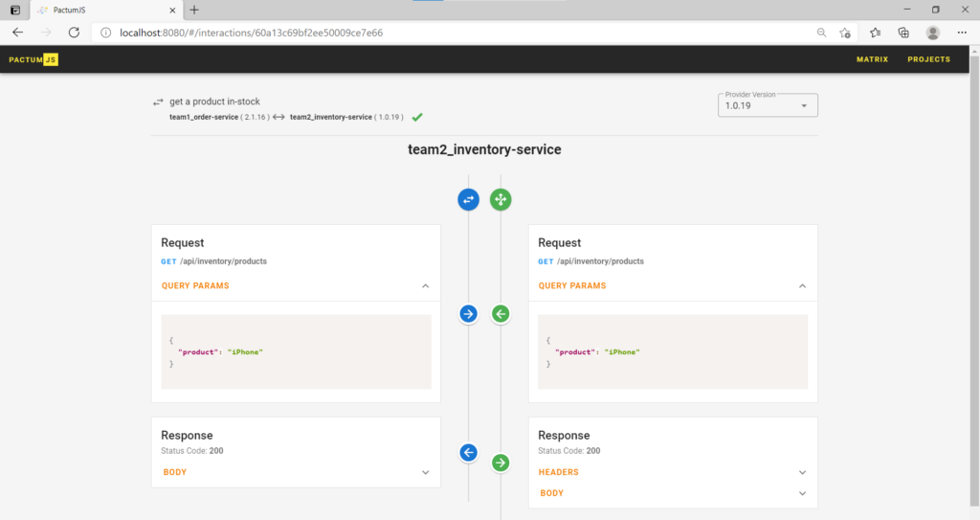Click the blue left-arrow response icon
Screen dimensions: 980x520
coord(468,452)
